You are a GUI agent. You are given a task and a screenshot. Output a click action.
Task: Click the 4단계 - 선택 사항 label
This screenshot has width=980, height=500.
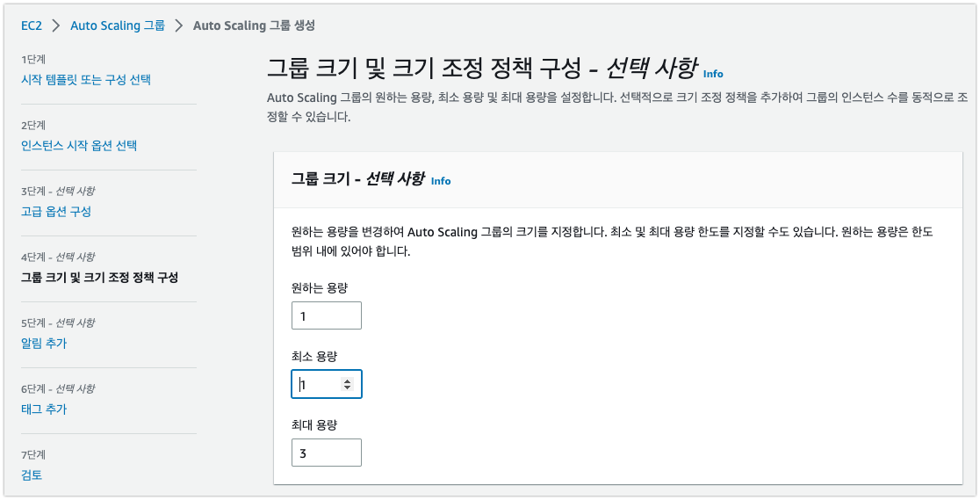[x=58, y=257]
